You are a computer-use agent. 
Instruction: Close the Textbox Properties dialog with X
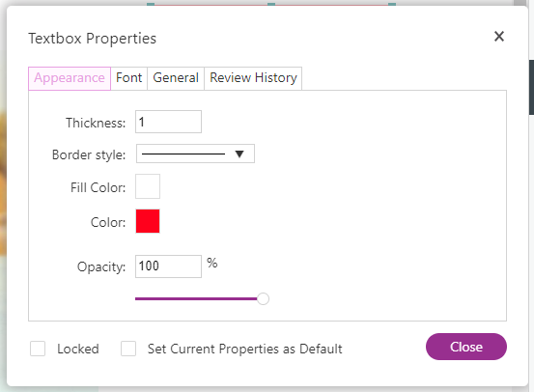point(499,36)
